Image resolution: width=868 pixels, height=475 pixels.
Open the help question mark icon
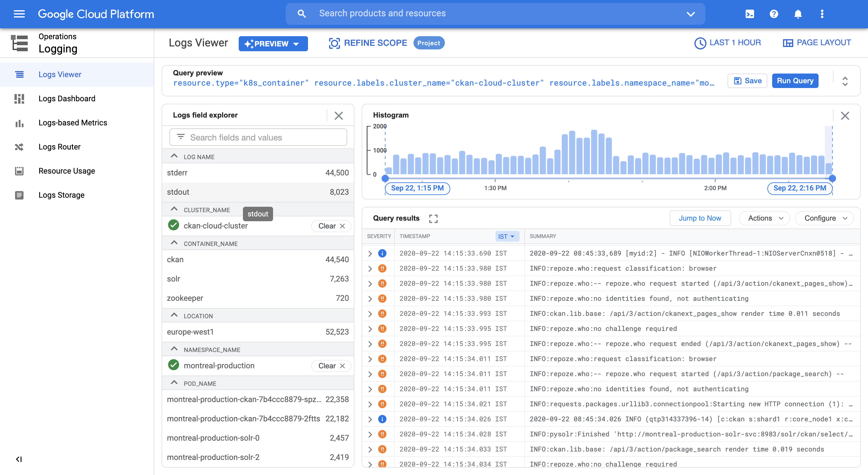pos(774,14)
